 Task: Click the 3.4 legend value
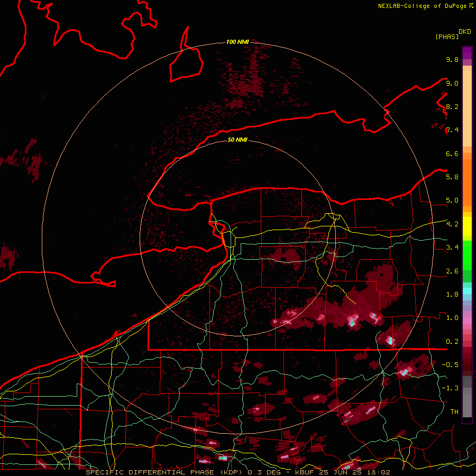452,248
